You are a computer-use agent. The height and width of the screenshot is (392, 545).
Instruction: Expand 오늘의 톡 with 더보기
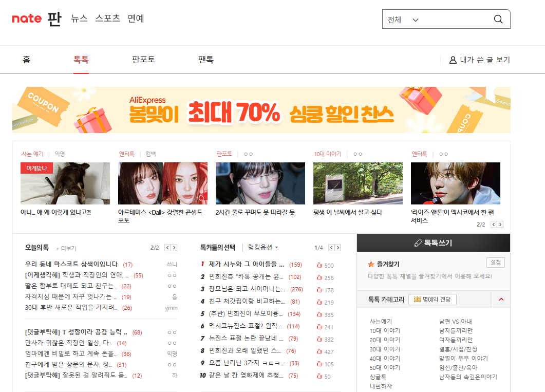pos(66,249)
